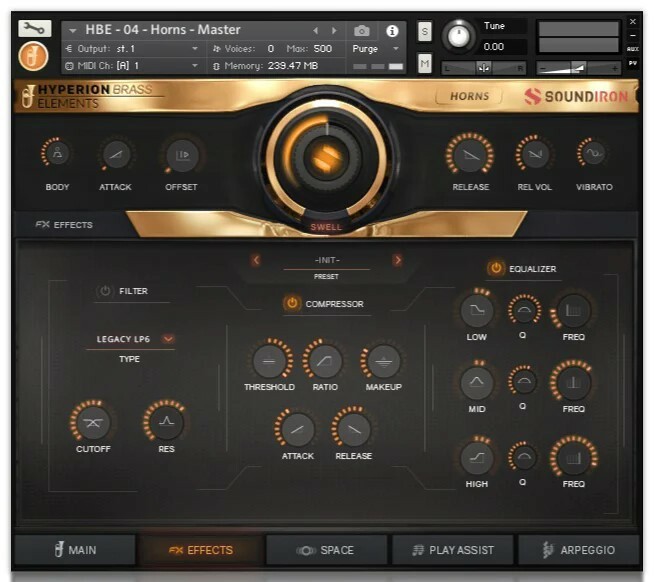Click the Low band Q knob
Screen dimensions: 654x582
524,310
